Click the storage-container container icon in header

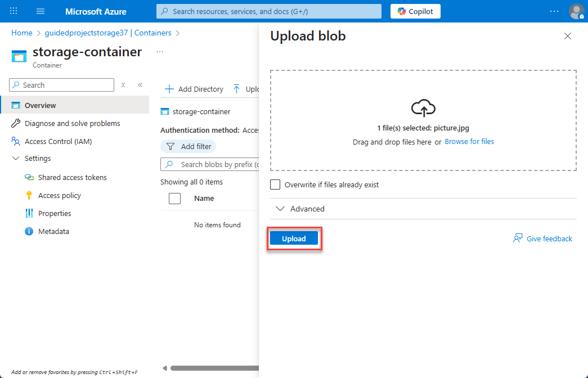tap(19, 56)
